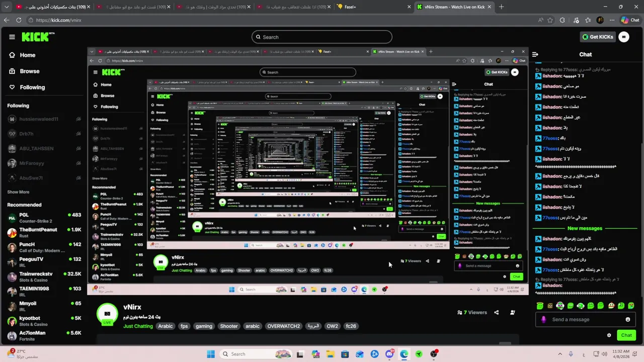The image size is (644, 362).
Task: Click 7 Viewers count
Action: click(472, 312)
